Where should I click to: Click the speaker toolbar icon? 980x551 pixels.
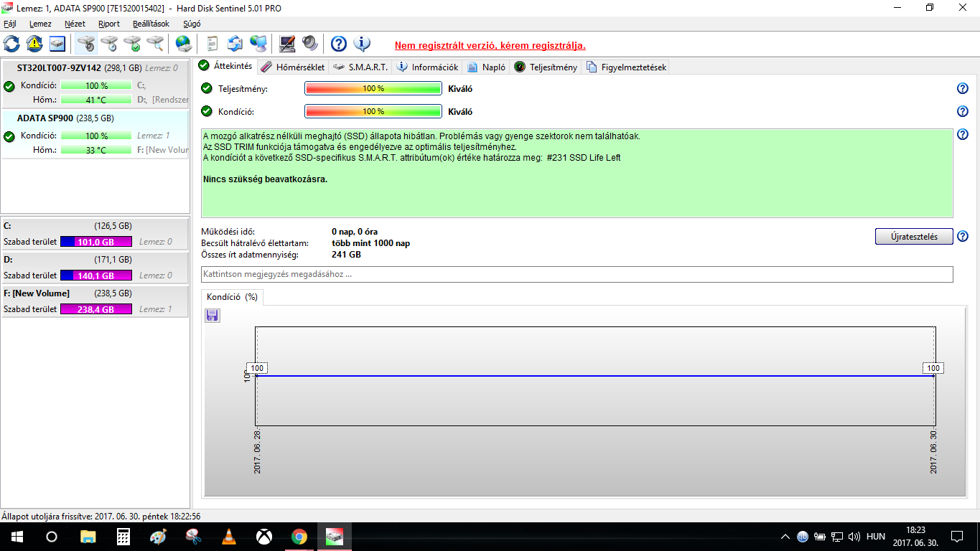pyautogui.click(x=310, y=44)
